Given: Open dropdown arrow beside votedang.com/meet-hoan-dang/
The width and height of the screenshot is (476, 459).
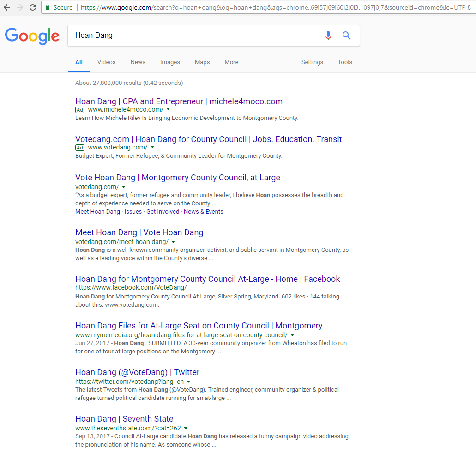Looking at the screenshot, I should tap(173, 242).
